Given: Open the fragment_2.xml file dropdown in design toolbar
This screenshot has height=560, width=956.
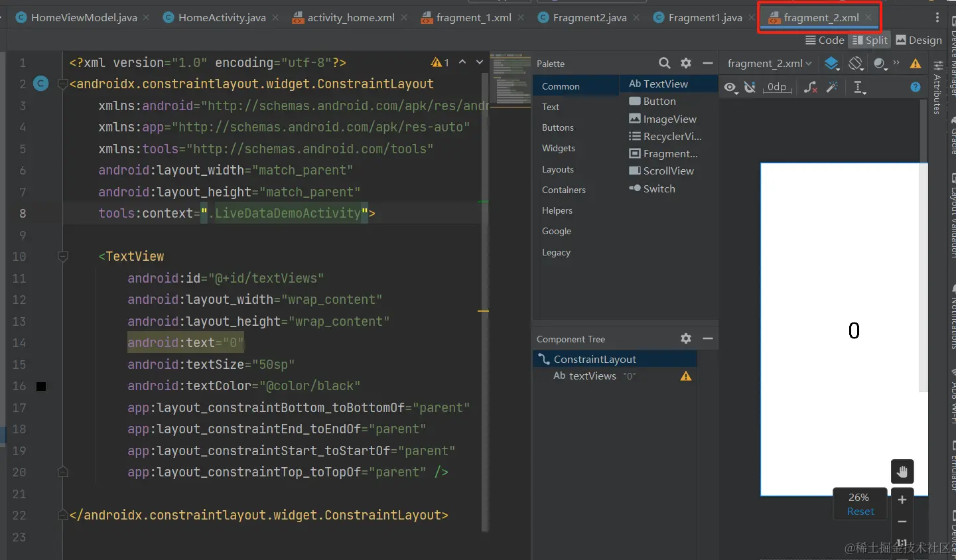Looking at the screenshot, I should (x=770, y=63).
